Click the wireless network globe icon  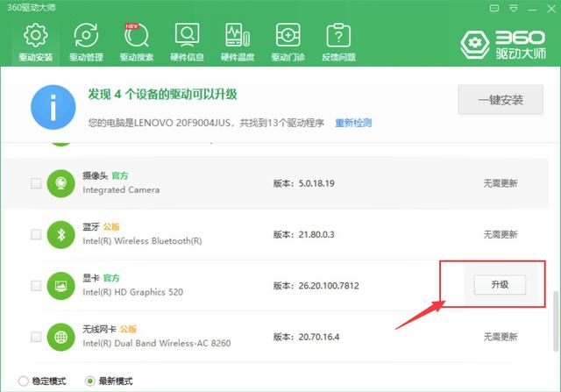60,337
